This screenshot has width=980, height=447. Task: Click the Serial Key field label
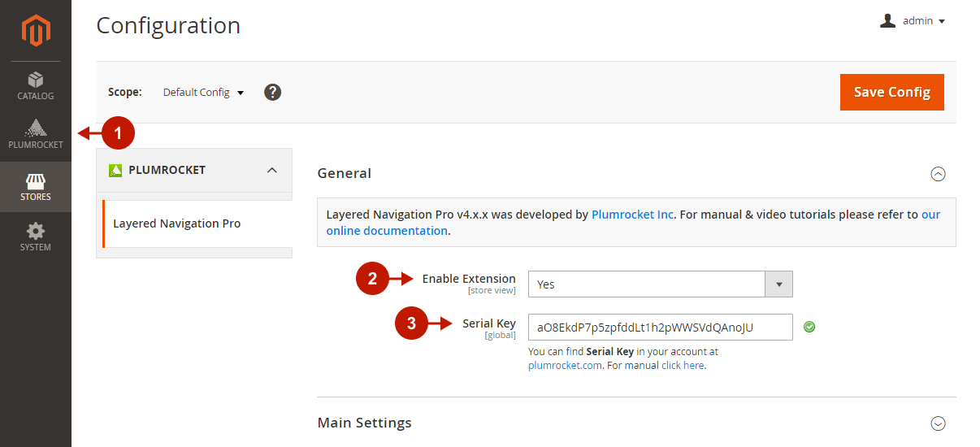489,323
